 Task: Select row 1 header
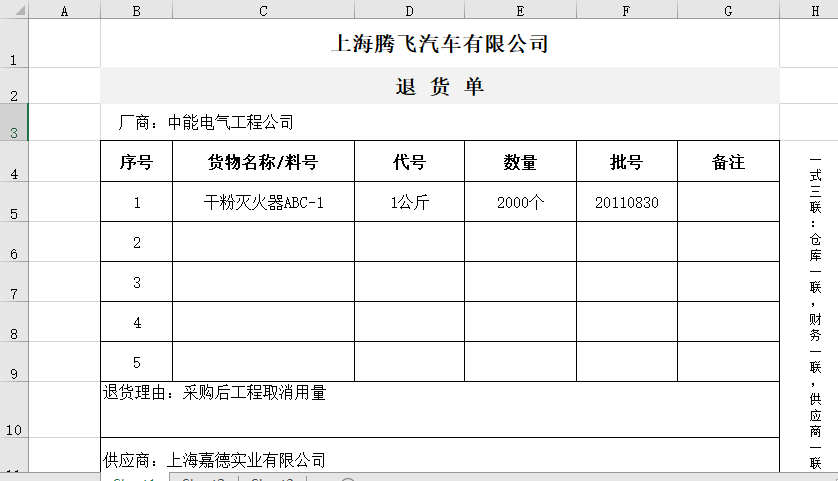14,44
